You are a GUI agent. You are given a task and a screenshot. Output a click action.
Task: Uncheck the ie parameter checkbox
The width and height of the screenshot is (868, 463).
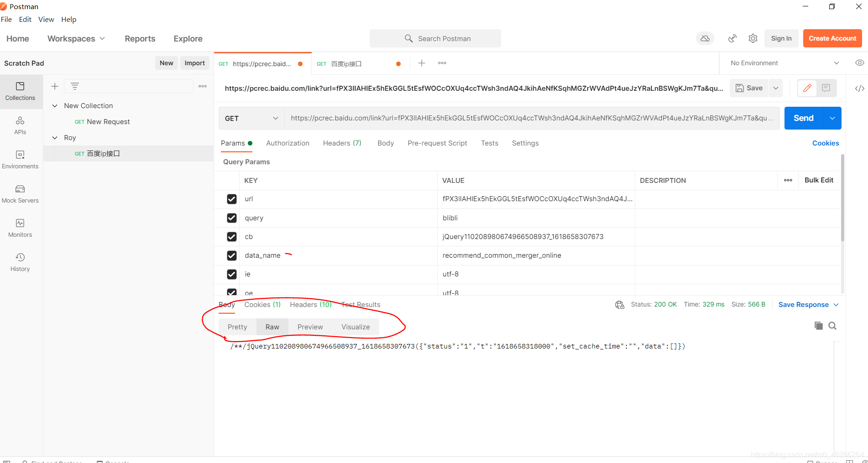point(232,274)
